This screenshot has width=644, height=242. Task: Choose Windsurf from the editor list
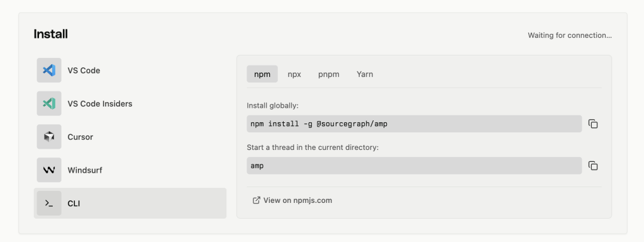(130, 170)
